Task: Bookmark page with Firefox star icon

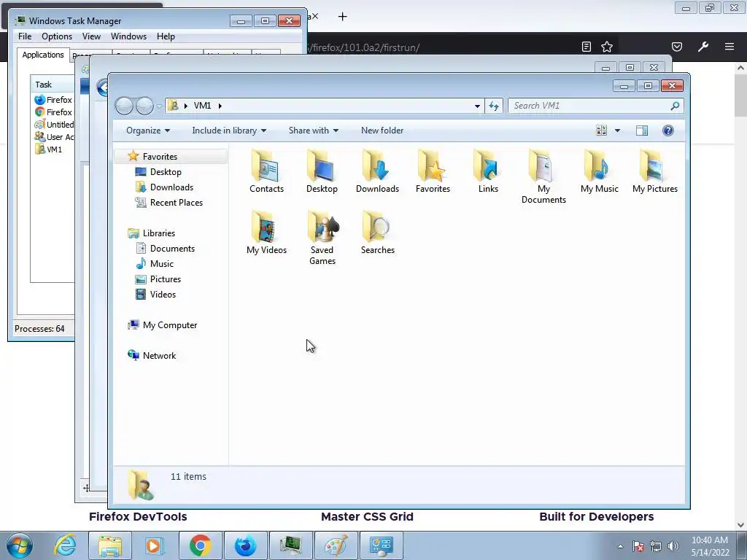Action: [x=606, y=47]
